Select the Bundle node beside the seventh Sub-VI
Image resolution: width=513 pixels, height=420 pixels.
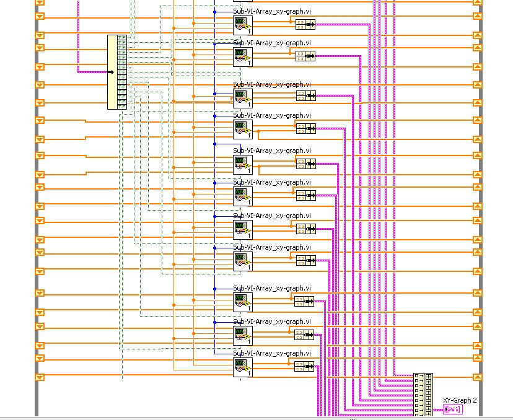click(306, 229)
